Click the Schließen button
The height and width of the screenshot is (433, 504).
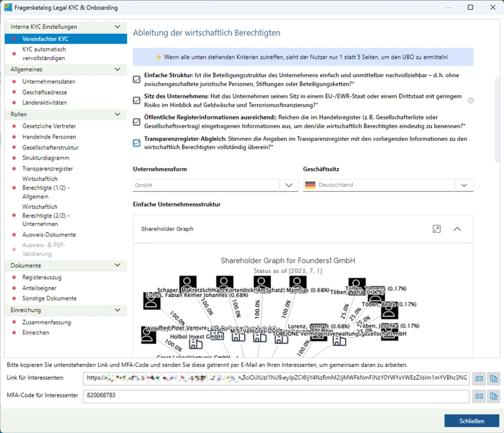click(471, 421)
